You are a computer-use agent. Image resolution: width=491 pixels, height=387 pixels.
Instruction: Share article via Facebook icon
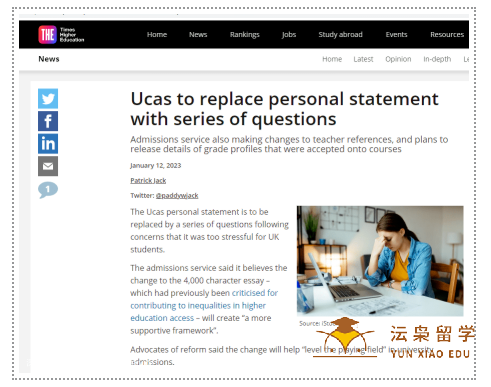(48, 121)
